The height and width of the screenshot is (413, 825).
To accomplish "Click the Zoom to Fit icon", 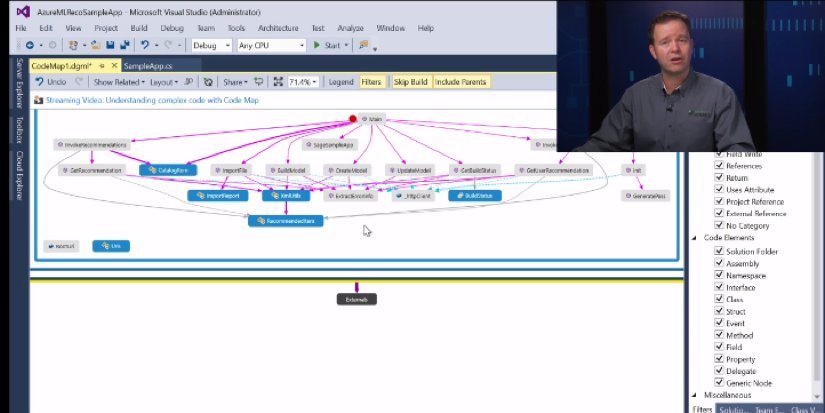I will tap(278, 82).
